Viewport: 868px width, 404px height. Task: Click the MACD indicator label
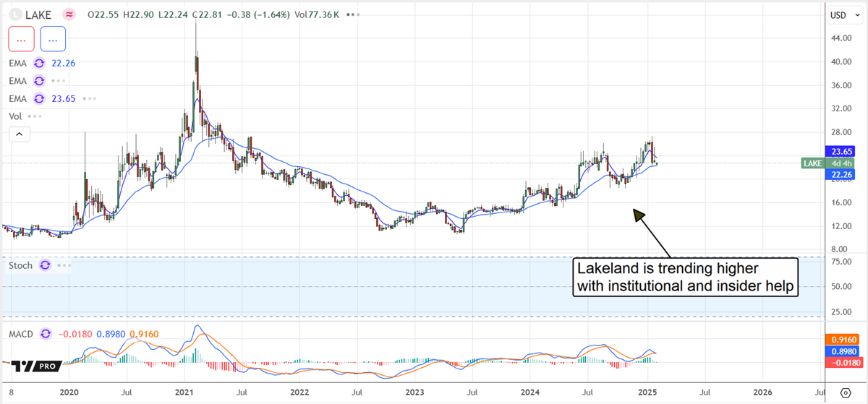click(x=22, y=333)
